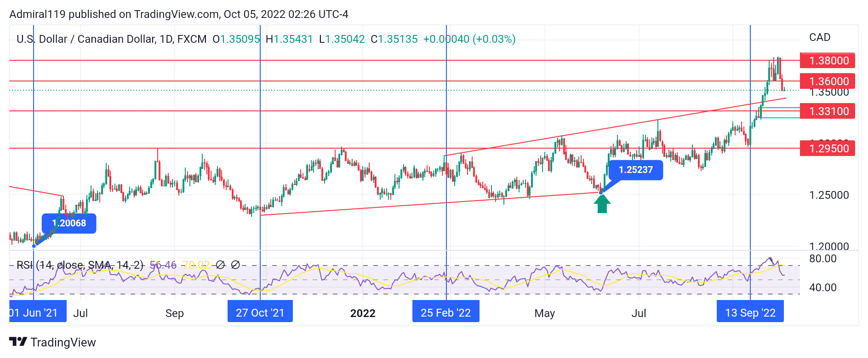Viewport: 868px width, 358px height.
Task: Click the green up arrow marker
Action: (x=602, y=203)
